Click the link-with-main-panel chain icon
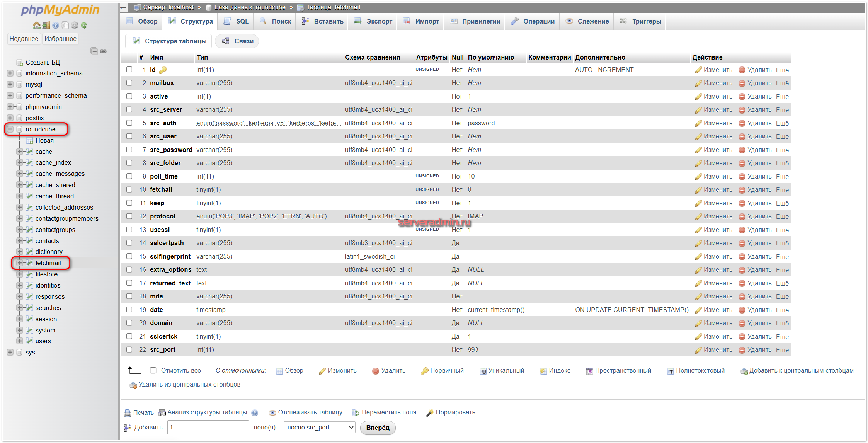Viewport: 868px width, 443px height. pyautogui.click(x=103, y=51)
